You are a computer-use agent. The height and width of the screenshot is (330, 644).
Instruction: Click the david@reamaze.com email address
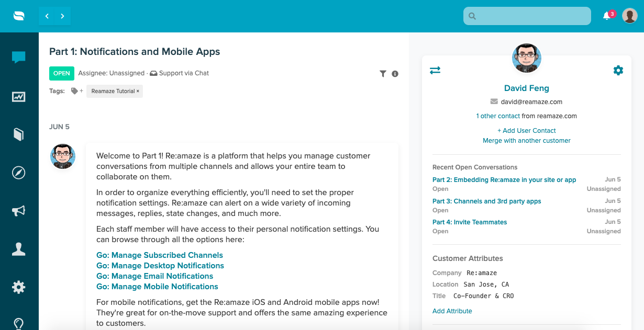pos(531,102)
